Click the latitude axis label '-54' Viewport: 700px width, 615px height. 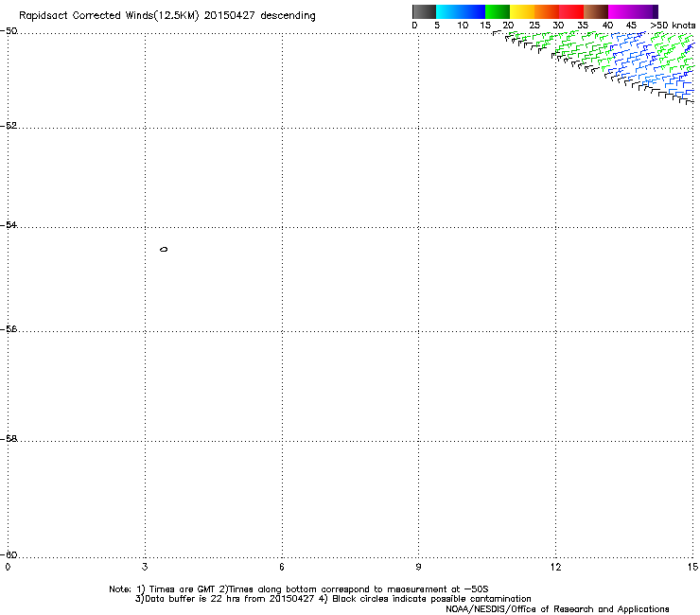click(9, 225)
